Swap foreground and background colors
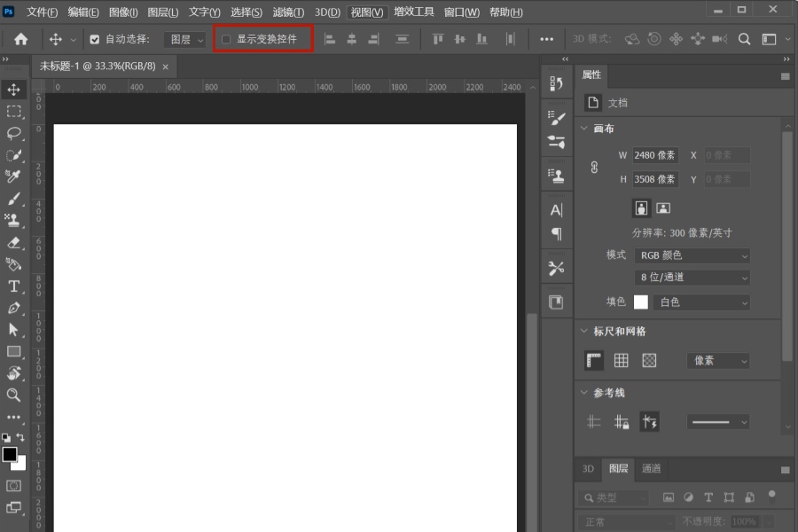This screenshot has height=532, width=798. click(20, 437)
